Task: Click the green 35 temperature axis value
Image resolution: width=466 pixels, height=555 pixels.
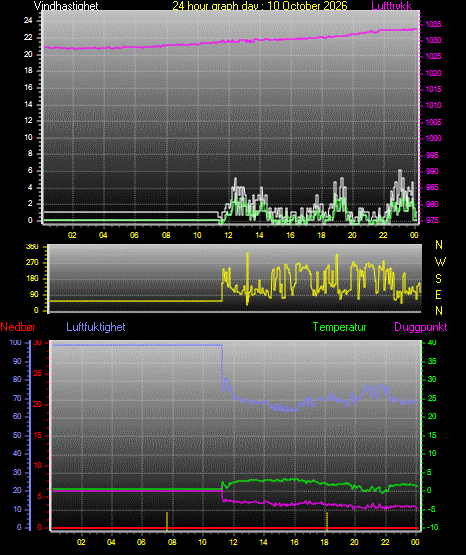Action: [x=432, y=361]
